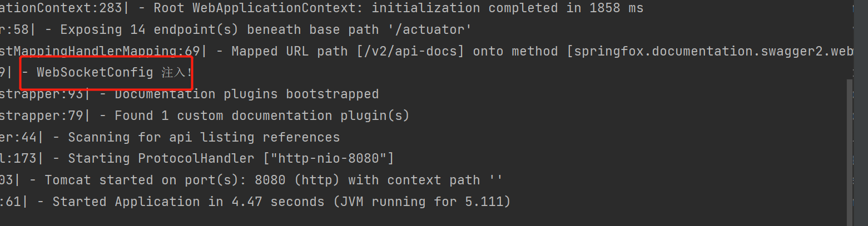Click the "with context path ''" text
This screenshot has height=226, width=868.
(x=425, y=180)
